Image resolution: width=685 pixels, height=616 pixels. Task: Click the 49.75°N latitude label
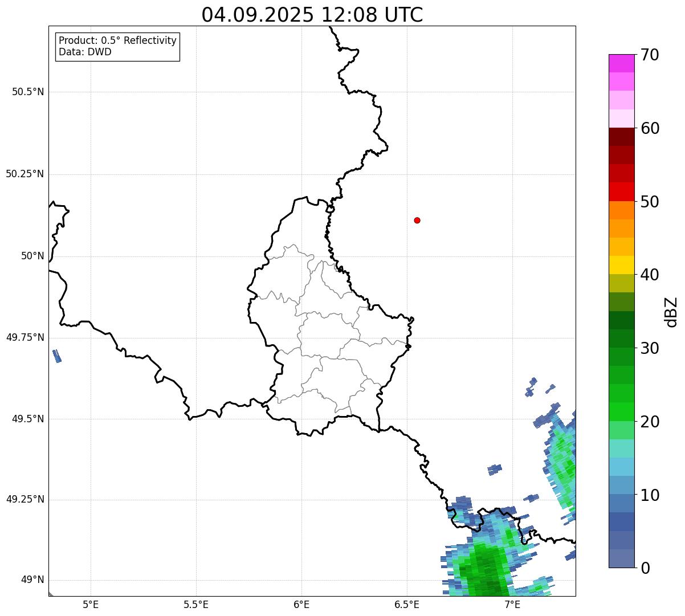[x=25, y=337]
